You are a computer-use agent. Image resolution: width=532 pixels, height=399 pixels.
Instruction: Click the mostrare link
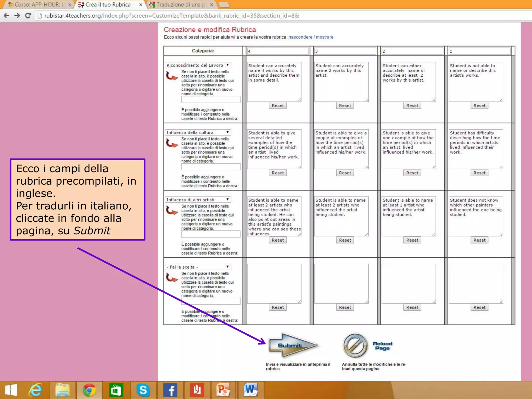pyautogui.click(x=324, y=37)
